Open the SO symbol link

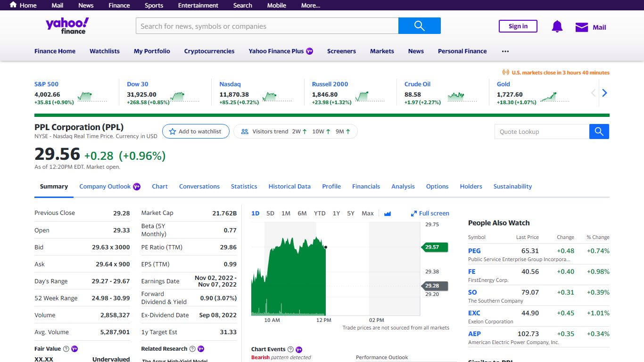coord(472,292)
